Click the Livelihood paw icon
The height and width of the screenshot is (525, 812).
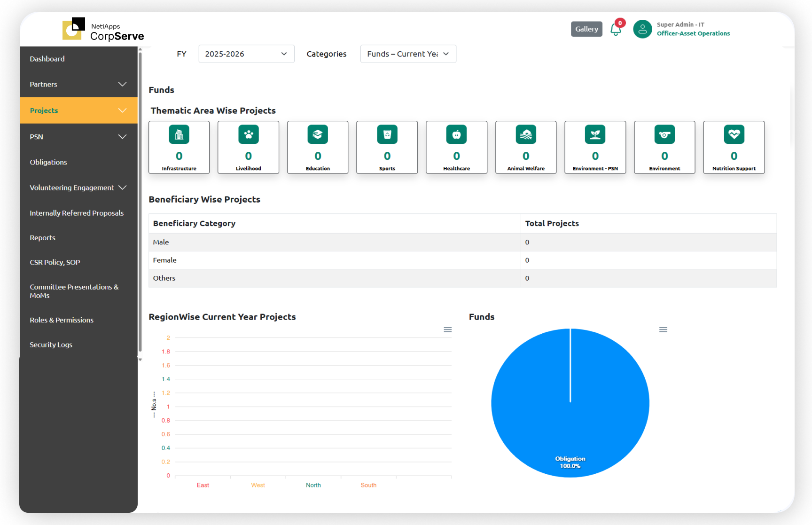coord(248,135)
